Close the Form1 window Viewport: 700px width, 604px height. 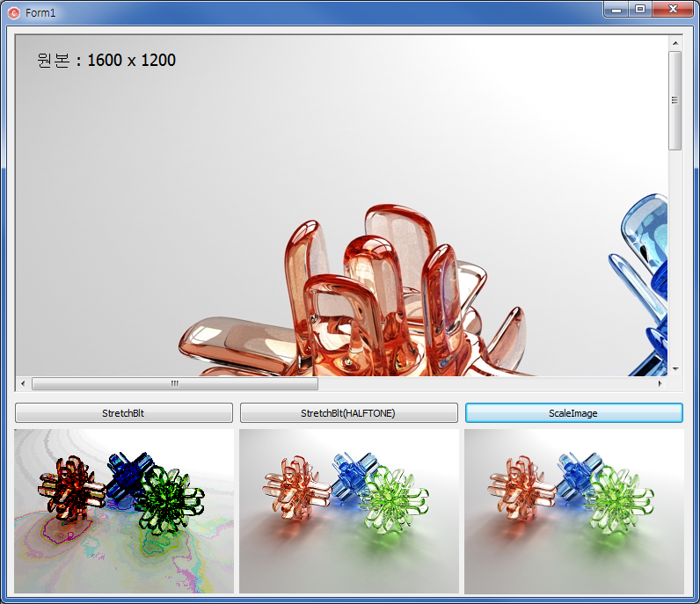pyautogui.click(x=674, y=9)
